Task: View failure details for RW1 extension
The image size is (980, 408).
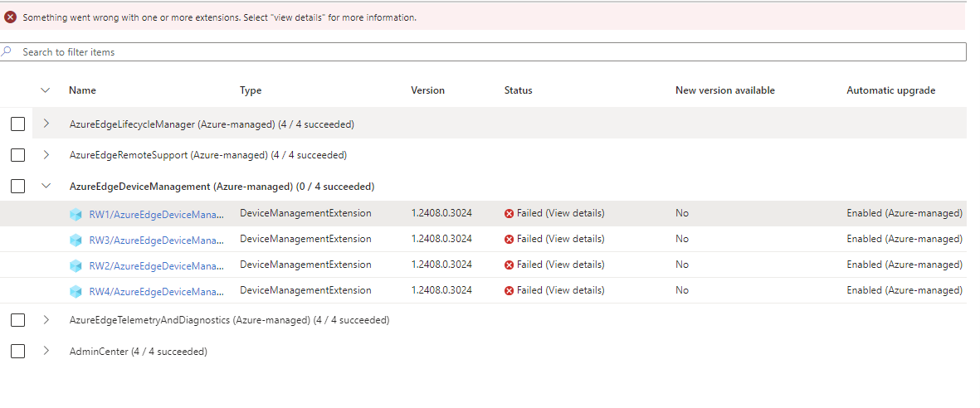Action: (561, 213)
